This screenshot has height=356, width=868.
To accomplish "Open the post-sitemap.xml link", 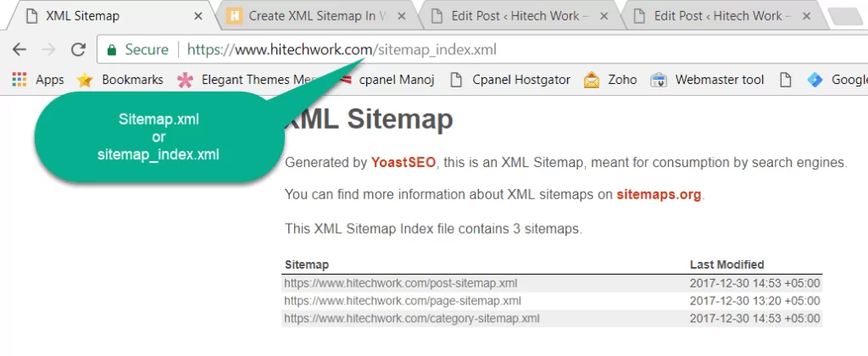I will (401, 283).
